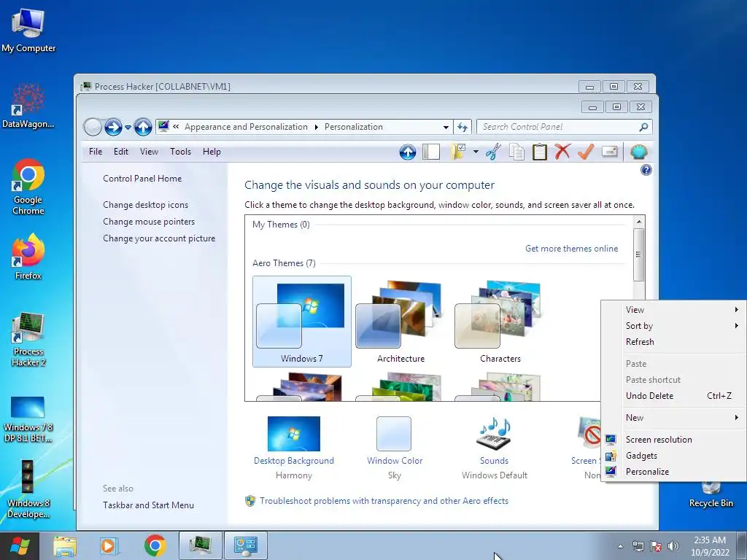Click the Cut scissors toolbar icon
The width and height of the screenshot is (747, 560).
coord(494,152)
